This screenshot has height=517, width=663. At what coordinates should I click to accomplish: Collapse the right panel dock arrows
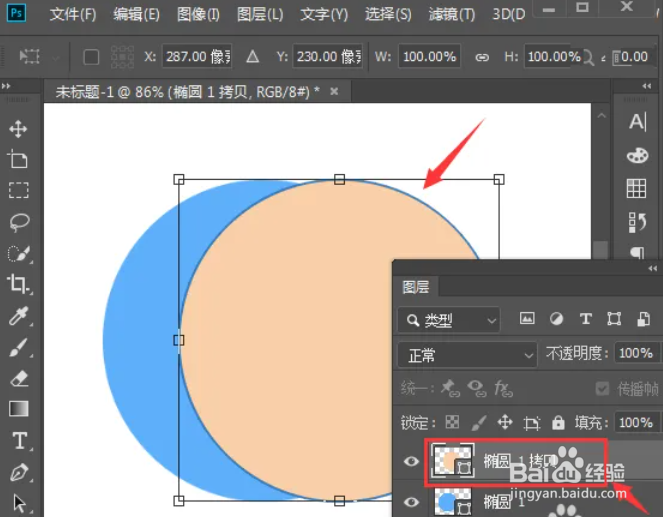pyautogui.click(x=647, y=86)
